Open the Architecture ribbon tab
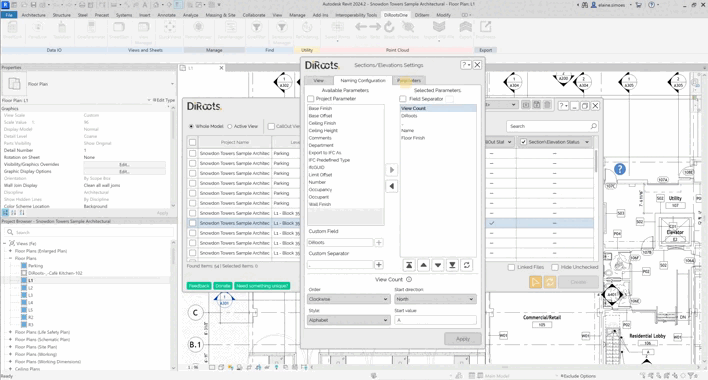Viewport: 708px width, 380px height. 33,15
